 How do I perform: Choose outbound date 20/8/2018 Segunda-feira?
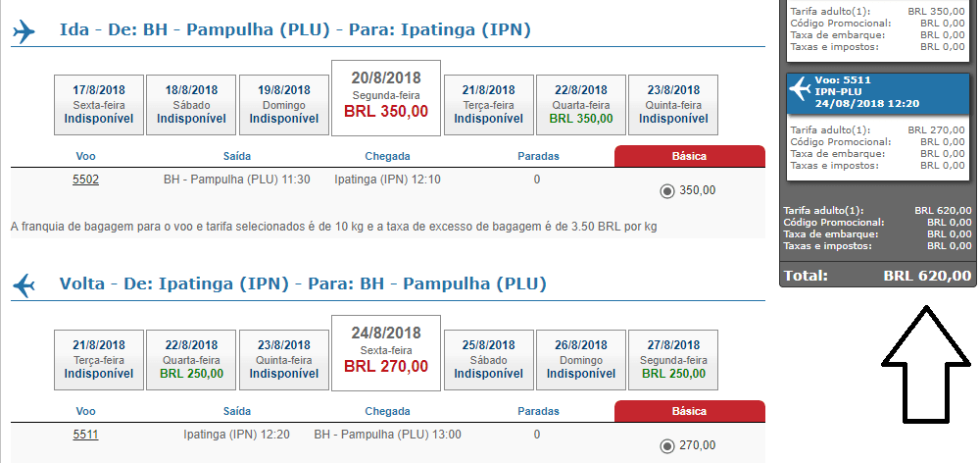386,98
